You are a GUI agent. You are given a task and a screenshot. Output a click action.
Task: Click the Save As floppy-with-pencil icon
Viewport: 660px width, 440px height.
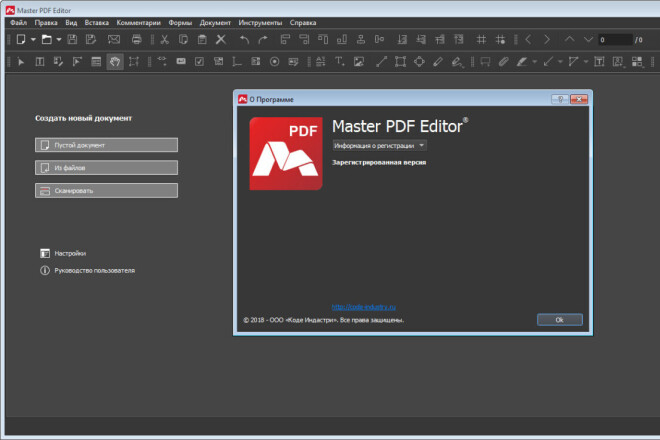(x=91, y=40)
